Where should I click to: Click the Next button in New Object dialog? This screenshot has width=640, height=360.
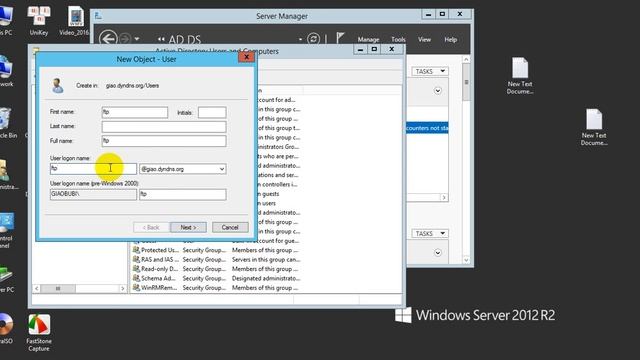pos(188,227)
